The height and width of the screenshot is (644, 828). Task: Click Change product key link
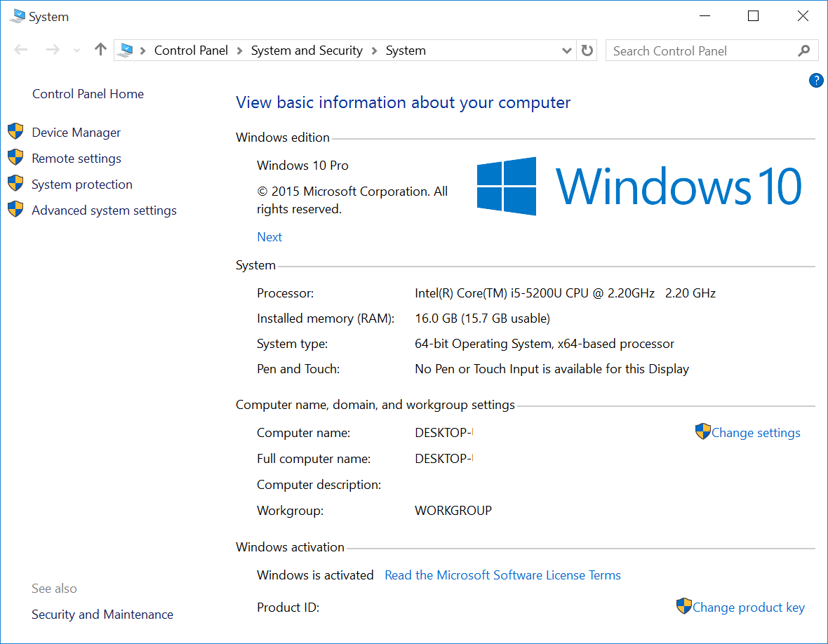pyautogui.click(x=748, y=608)
